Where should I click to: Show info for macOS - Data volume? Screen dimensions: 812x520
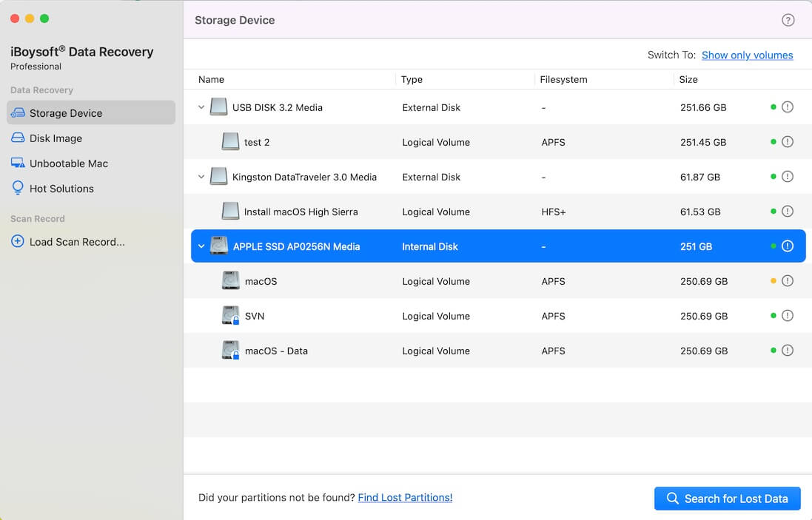[x=787, y=351]
